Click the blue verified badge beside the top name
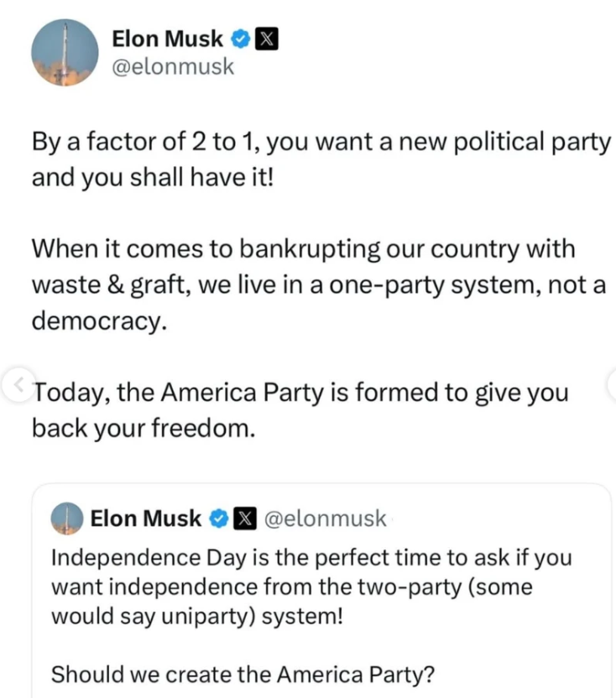This screenshot has height=698, width=616. pos(239,38)
